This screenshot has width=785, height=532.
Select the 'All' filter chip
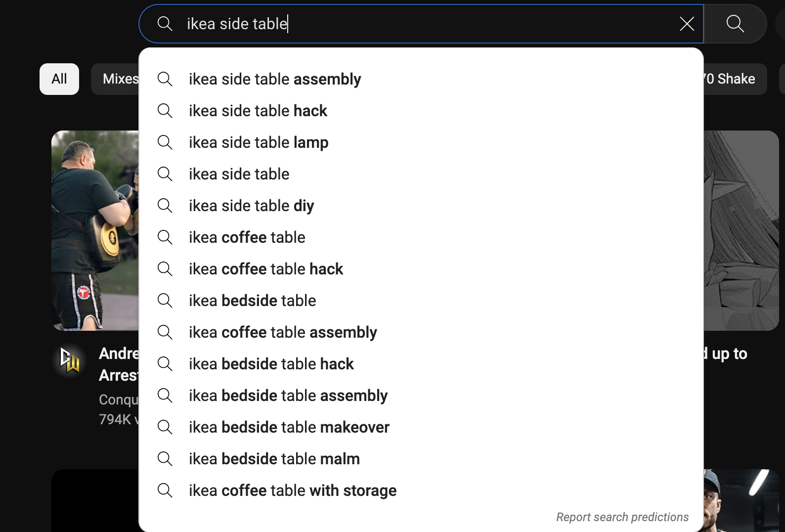click(x=59, y=79)
